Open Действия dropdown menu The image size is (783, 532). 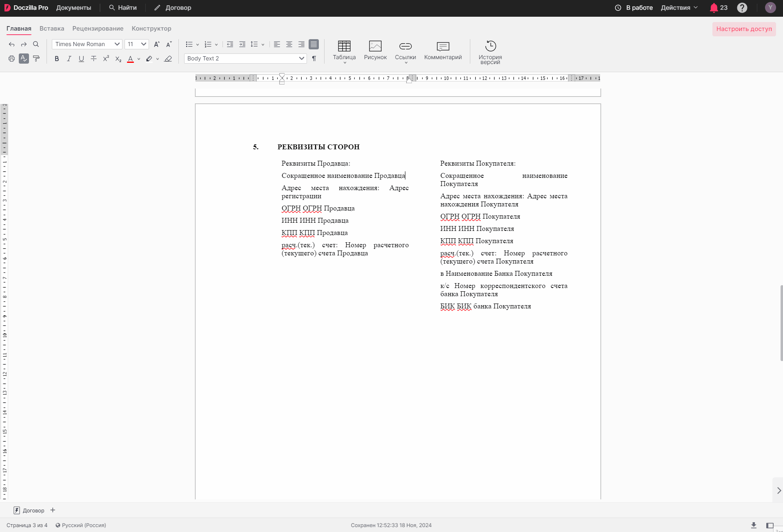tap(679, 8)
